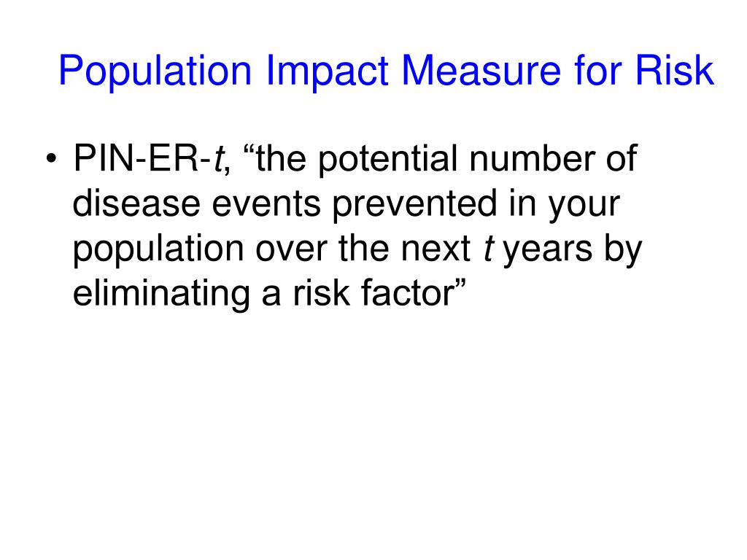The image size is (747, 560).
Task: Click the word 'for' in the title
Action: 598,70
